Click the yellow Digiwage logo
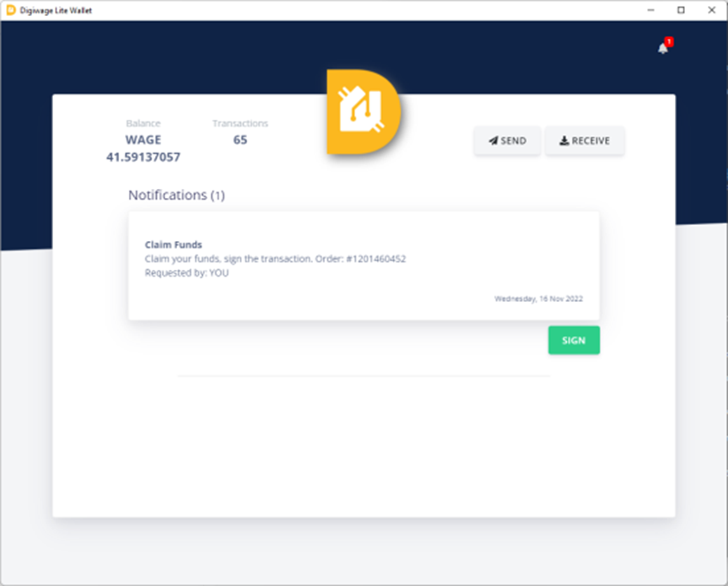Screen dimensions: 728x586 363,112
